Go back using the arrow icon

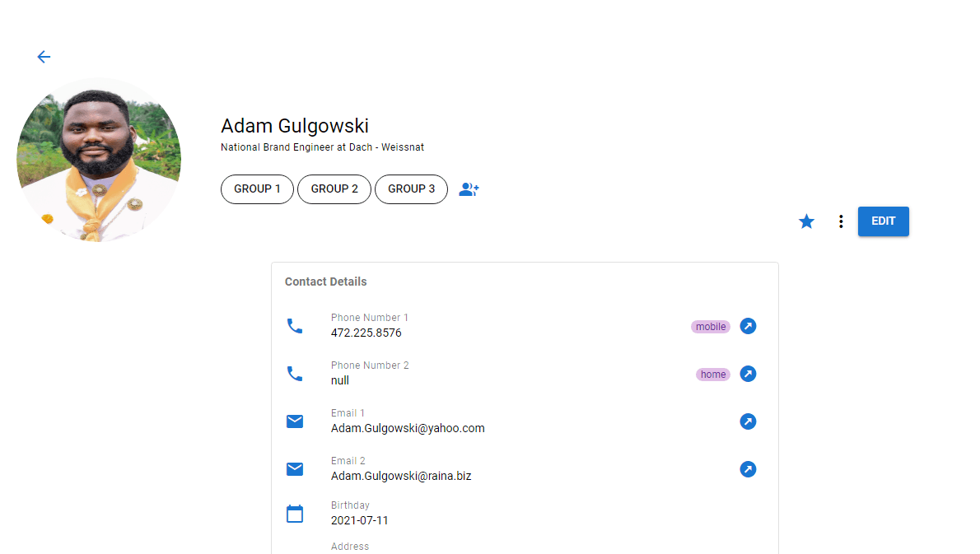pyautogui.click(x=44, y=57)
